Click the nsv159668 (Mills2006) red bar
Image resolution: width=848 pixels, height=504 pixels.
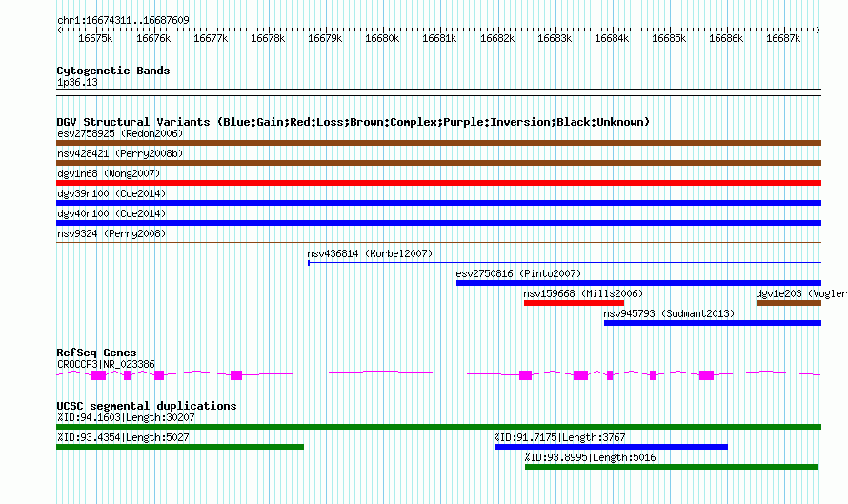(574, 303)
